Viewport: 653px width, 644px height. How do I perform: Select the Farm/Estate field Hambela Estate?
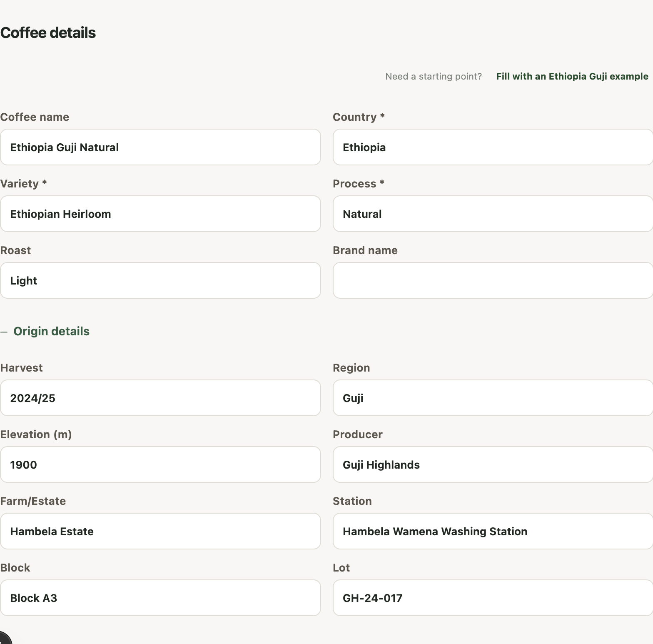pyautogui.click(x=160, y=531)
